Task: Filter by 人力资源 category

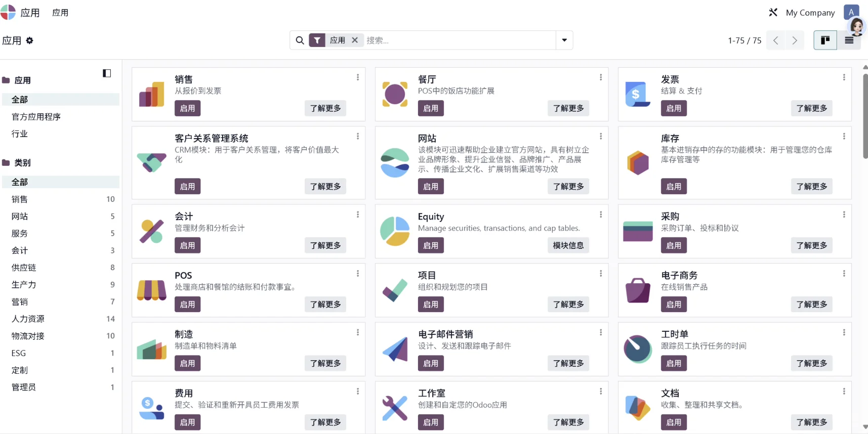Action: (61, 319)
